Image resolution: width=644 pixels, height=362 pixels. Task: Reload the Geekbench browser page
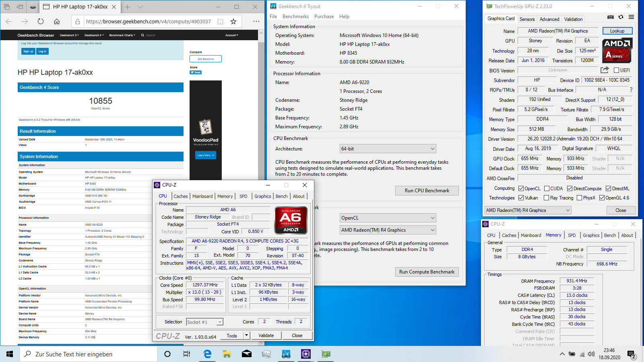tap(41, 21)
